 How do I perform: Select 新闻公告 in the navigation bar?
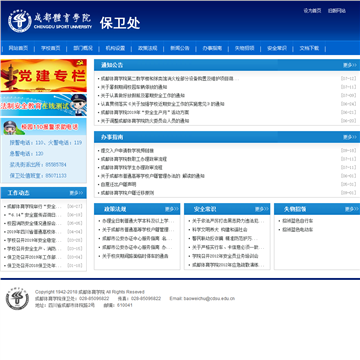point(180,48)
